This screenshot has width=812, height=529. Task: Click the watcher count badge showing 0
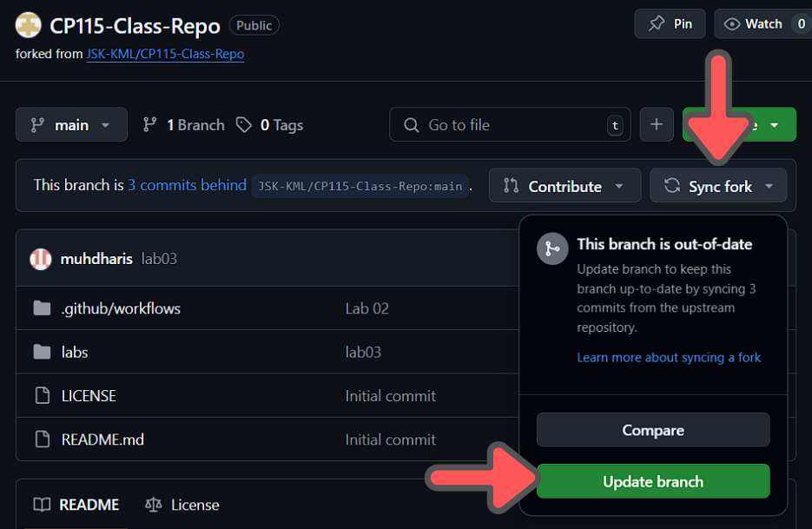801,23
